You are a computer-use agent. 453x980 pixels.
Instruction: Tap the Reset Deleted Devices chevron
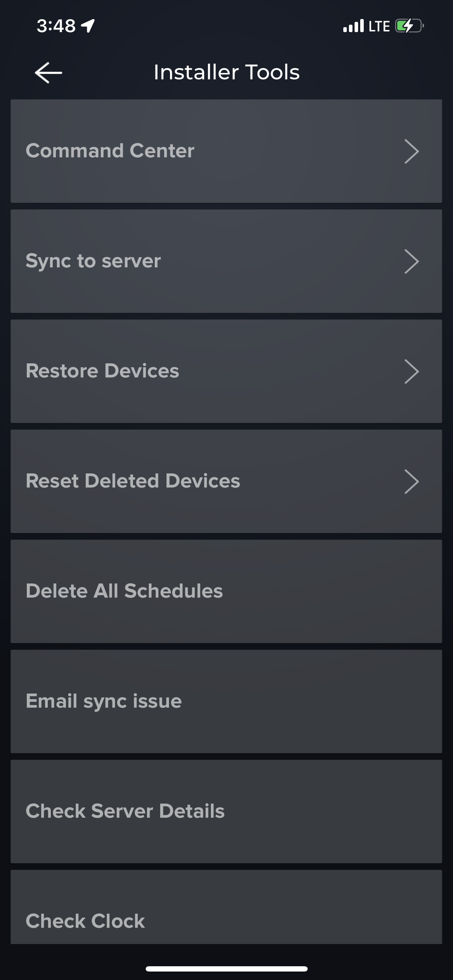coord(411,481)
